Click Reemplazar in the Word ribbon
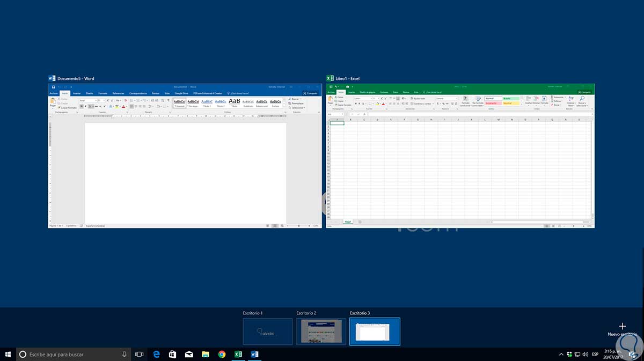Image resolution: width=644 pixels, height=361 pixels. click(297, 103)
